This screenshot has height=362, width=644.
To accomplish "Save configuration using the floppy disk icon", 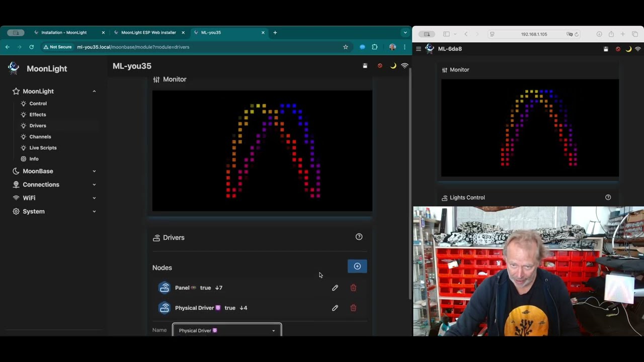I will (x=365, y=66).
